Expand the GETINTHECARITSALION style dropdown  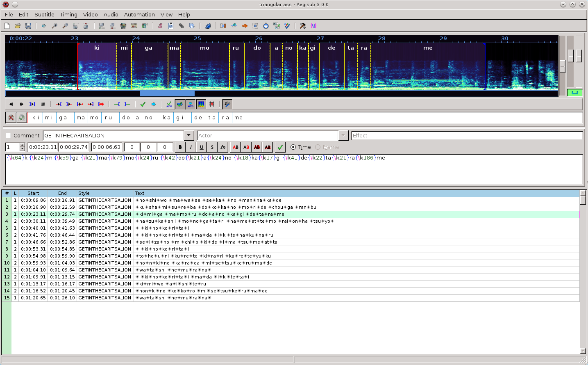188,136
